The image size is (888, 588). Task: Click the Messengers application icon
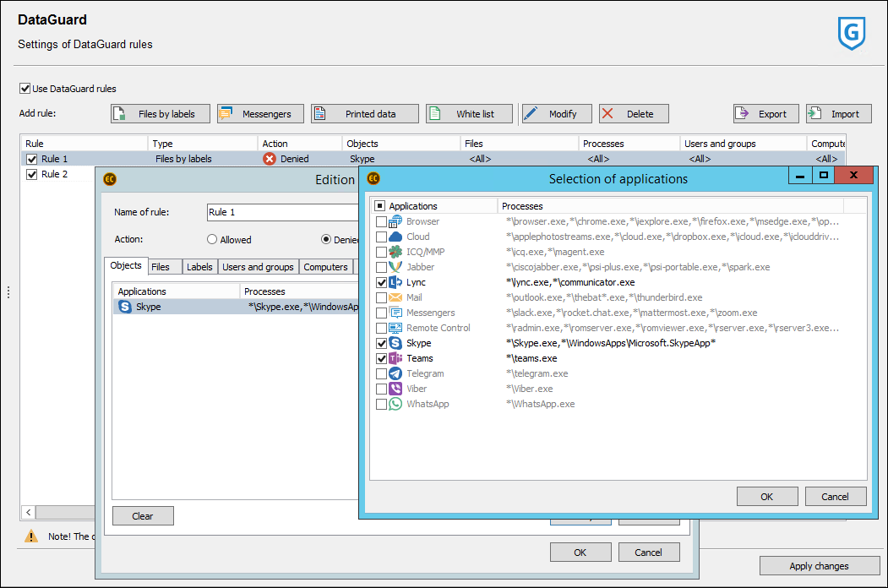tap(395, 313)
